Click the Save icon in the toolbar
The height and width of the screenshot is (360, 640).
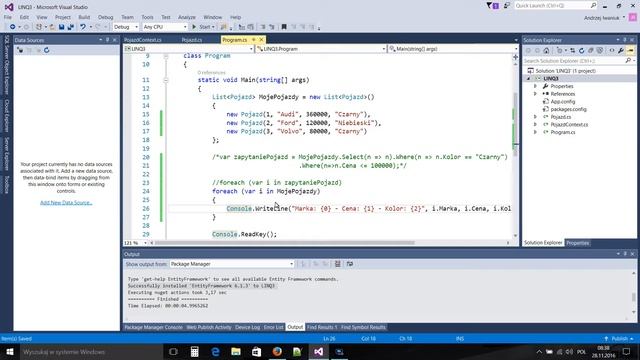click(x=61, y=27)
